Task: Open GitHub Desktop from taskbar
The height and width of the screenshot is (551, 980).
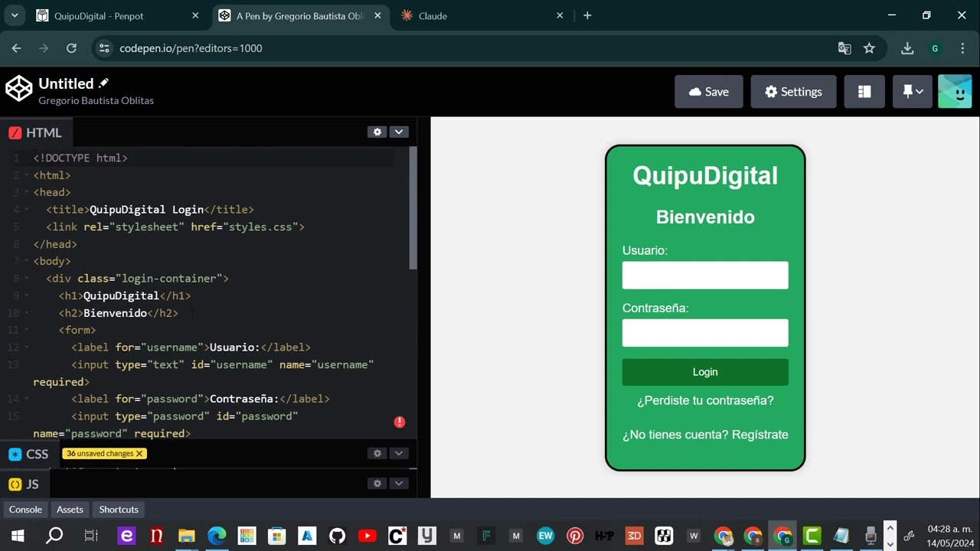Action: pos(337,536)
